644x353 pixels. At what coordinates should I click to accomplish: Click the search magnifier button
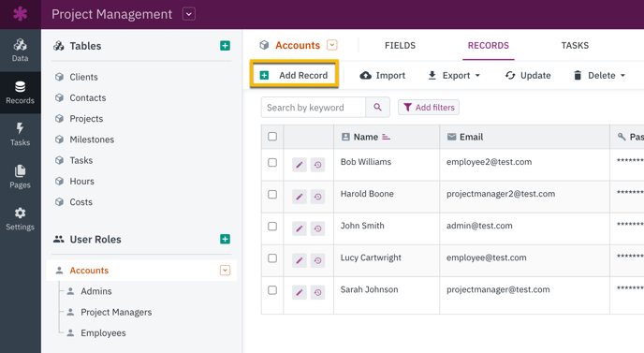pos(377,108)
